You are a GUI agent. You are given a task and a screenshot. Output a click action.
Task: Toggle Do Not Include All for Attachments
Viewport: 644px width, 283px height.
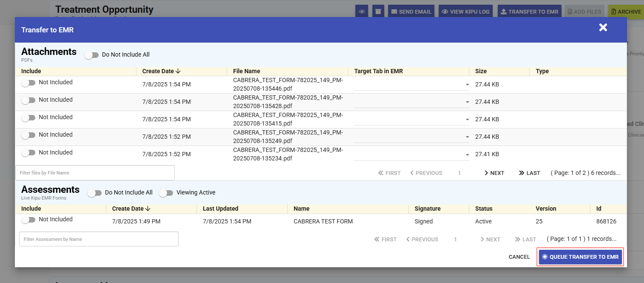pos(91,55)
